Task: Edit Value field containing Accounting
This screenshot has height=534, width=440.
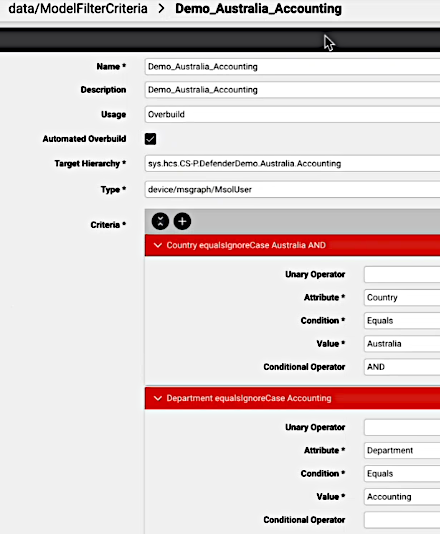Action: click(x=402, y=497)
